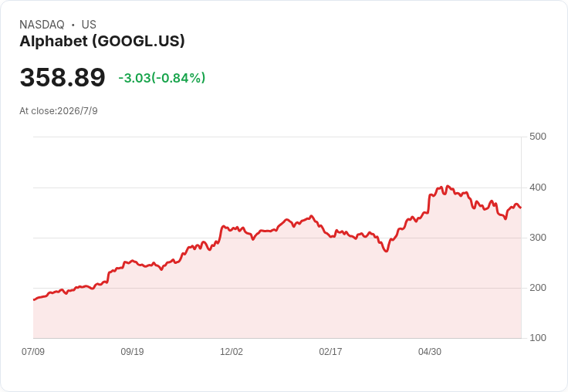This screenshot has width=568, height=392.
Task: Click the chart line's peak near 400
Action: [x=448, y=186]
